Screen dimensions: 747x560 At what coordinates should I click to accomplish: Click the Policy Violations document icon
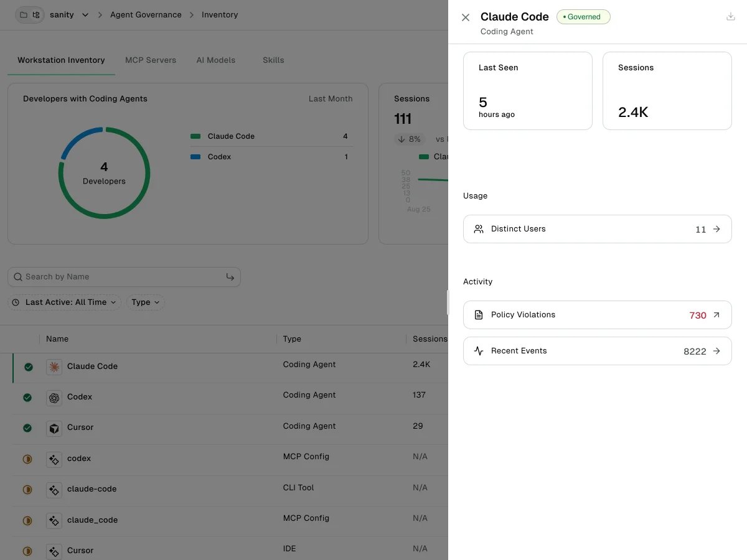tap(479, 315)
